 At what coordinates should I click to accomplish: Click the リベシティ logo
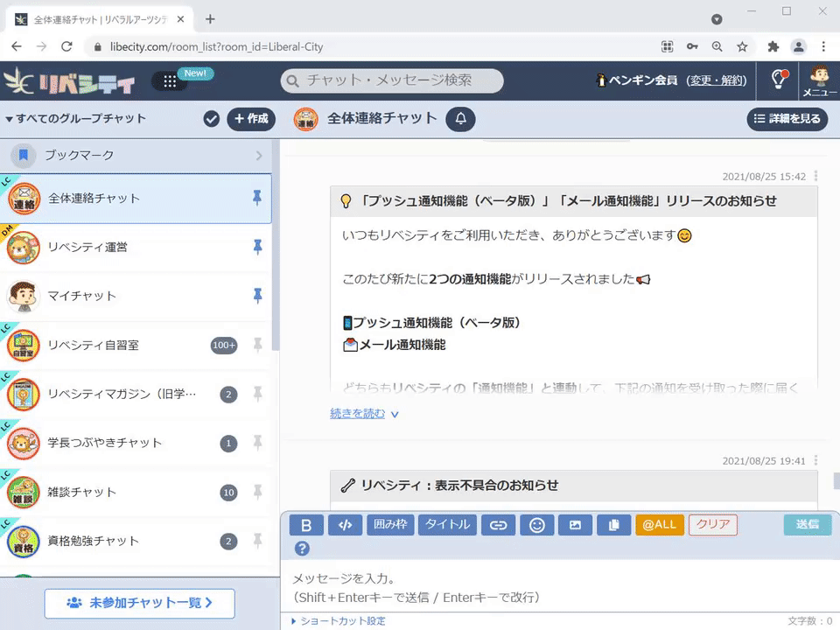[x=70, y=80]
